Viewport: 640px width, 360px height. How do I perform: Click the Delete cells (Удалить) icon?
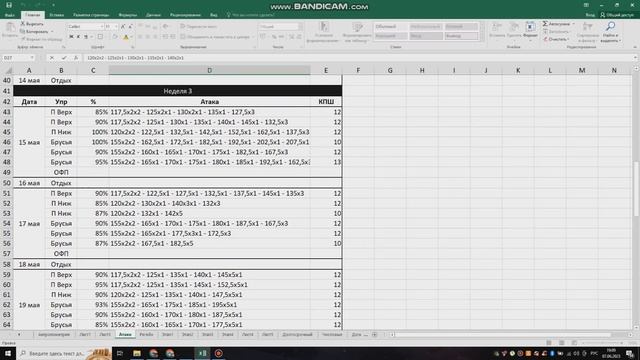[x=514, y=27]
